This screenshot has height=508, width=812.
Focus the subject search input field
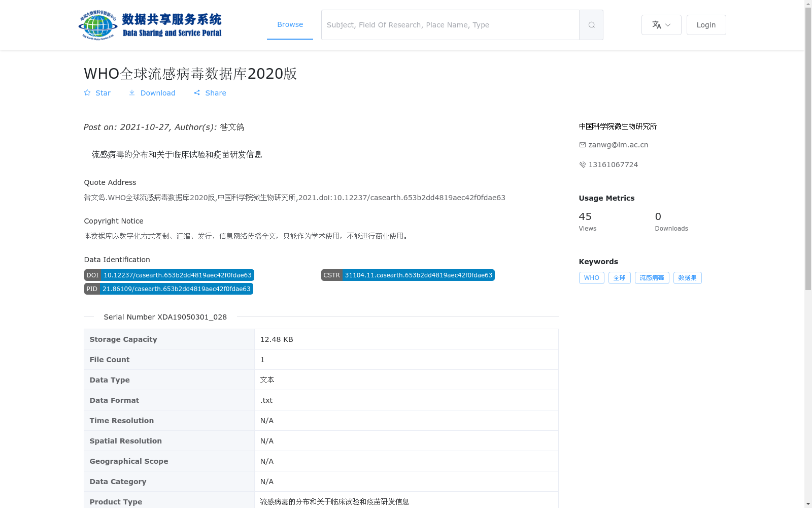(x=450, y=25)
